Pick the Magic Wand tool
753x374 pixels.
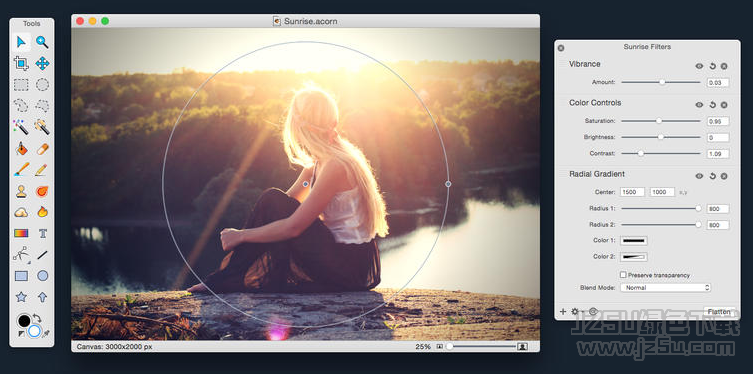click(21, 127)
